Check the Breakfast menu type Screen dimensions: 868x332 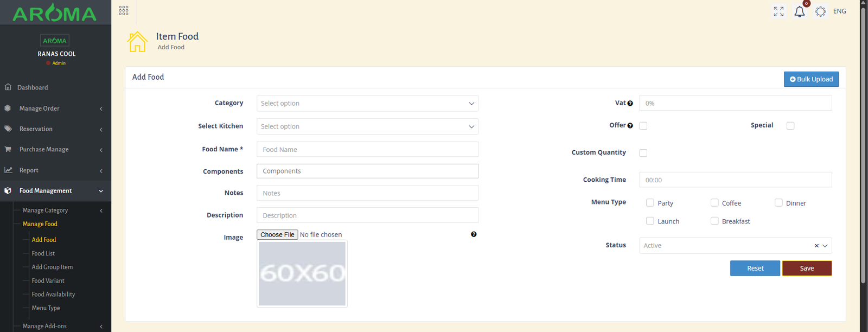pyautogui.click(x=714, y=221)
